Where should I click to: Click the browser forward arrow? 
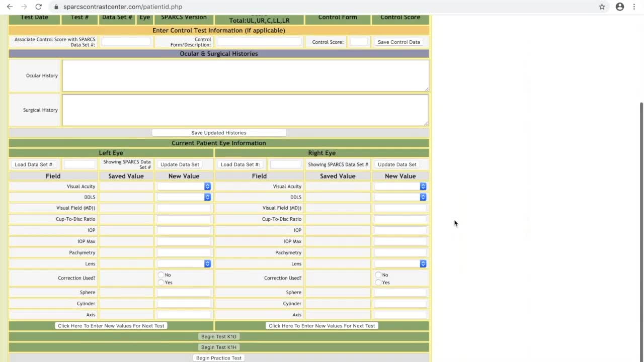point(24,7)
